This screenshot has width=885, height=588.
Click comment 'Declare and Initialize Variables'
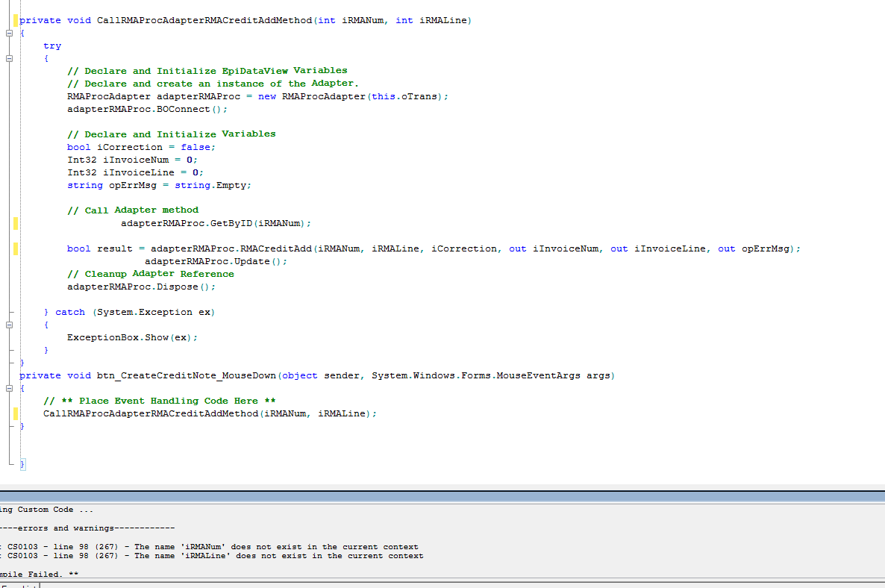coord(172,134)
